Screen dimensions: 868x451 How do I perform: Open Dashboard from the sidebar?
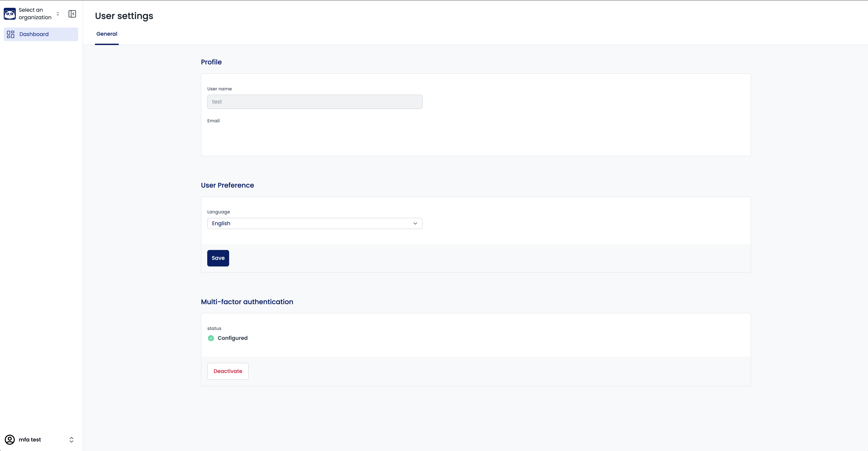[x=34, y=34]
